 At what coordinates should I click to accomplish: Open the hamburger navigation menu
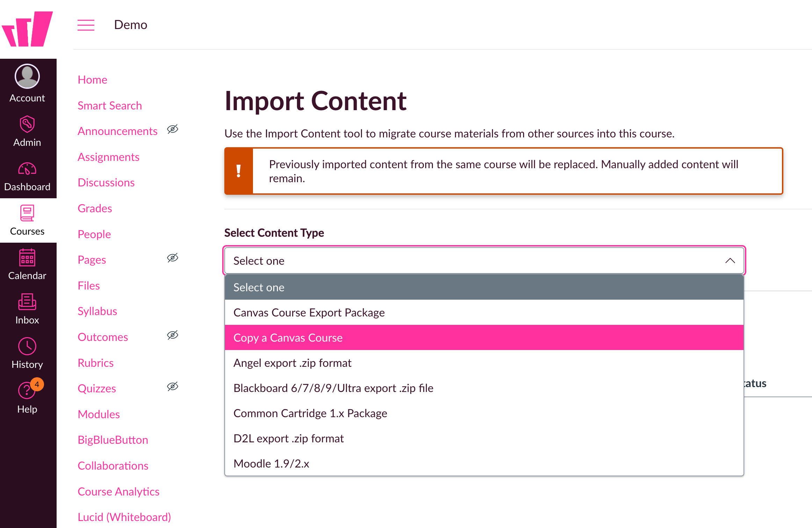coord(86,25)
